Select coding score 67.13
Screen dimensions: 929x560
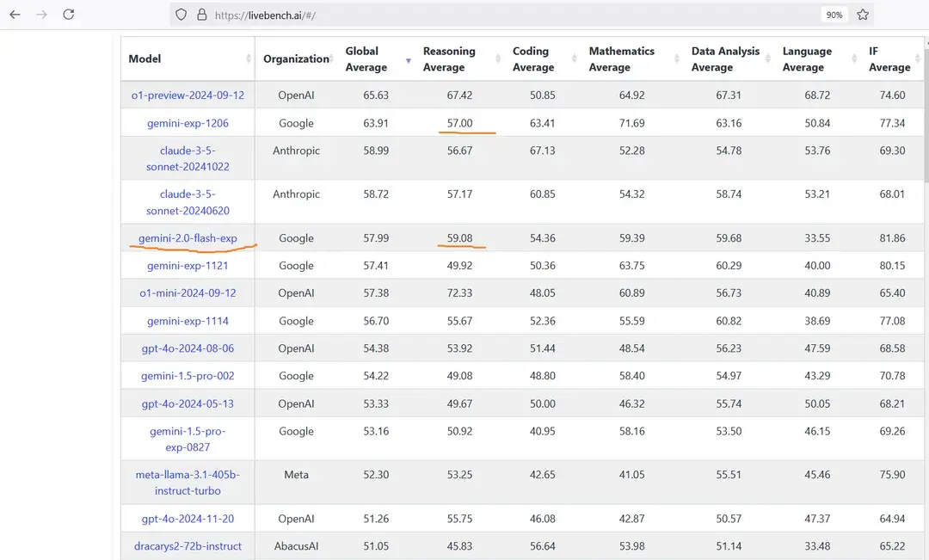point(543,151)
